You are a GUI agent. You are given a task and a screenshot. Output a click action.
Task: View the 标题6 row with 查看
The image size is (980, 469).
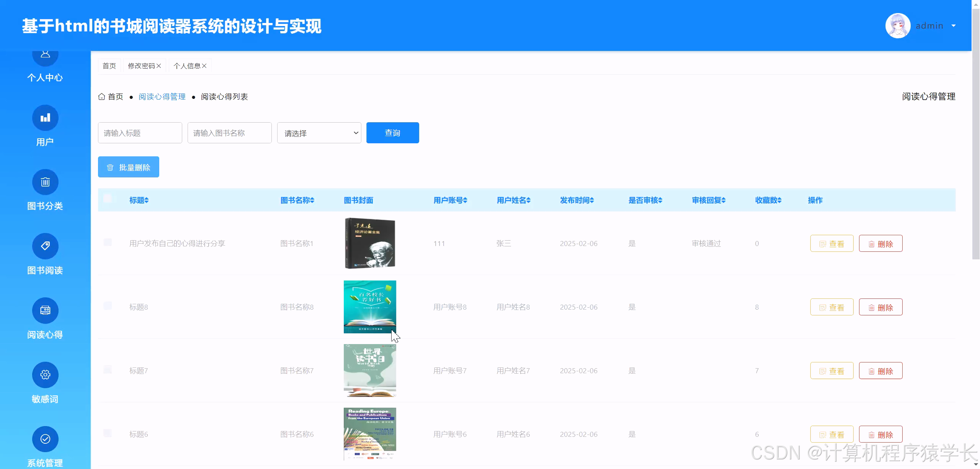click(x=832, y=435)
